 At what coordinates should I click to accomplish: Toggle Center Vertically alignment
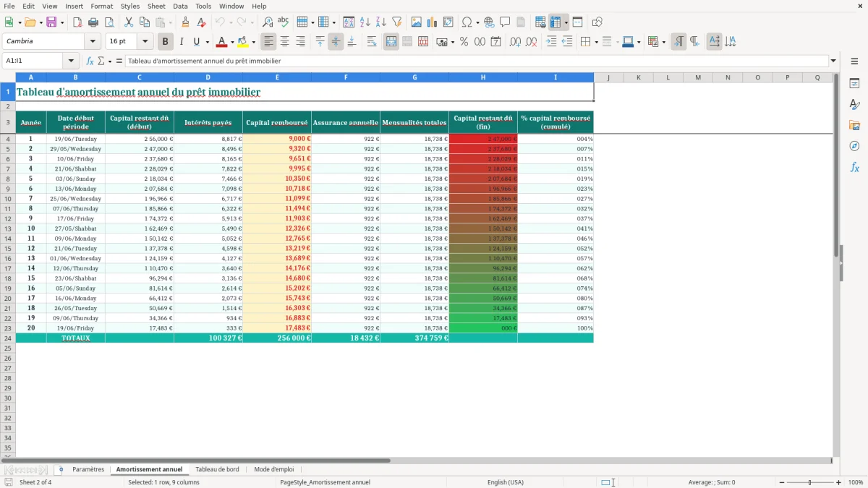click(336, 42)
